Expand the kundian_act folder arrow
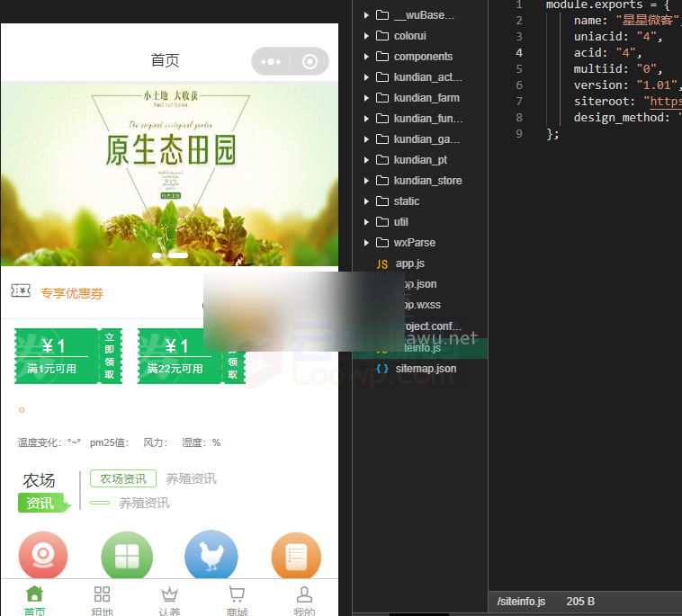The height and width of the screenshot is (616, 682). pos(366,77)
